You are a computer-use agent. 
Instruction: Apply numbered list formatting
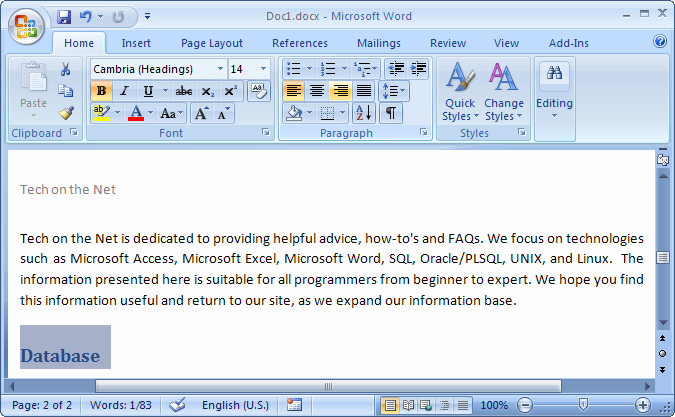tap(328, 68)
